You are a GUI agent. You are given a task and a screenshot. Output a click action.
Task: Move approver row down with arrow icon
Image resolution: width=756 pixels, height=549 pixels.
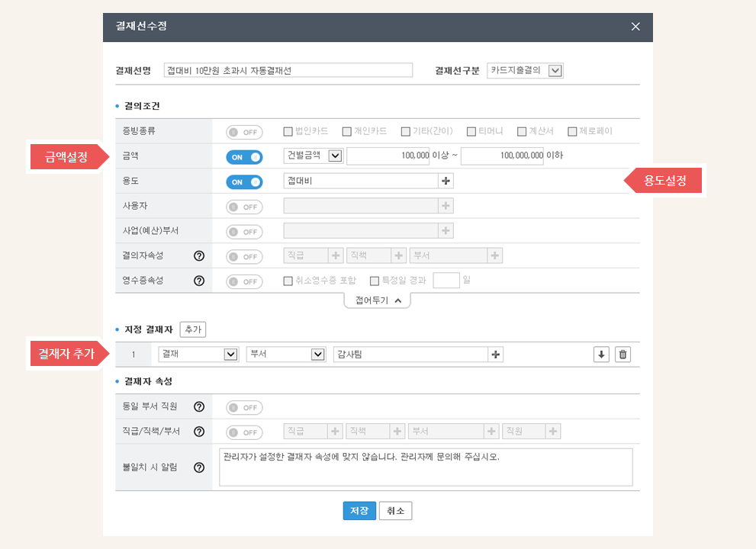click(x=601, y=355)
